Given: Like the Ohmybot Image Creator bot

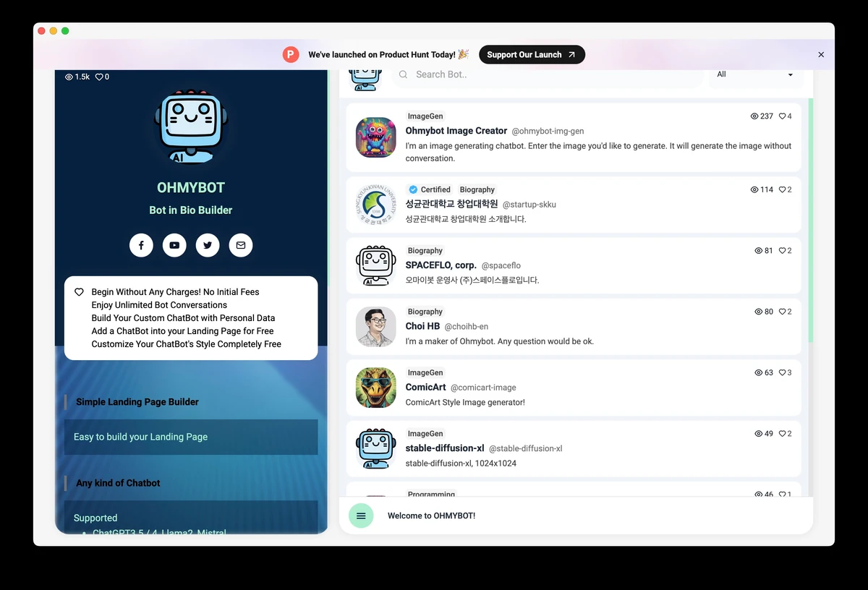Looking at the screenshot, I should tap(782, 116).
